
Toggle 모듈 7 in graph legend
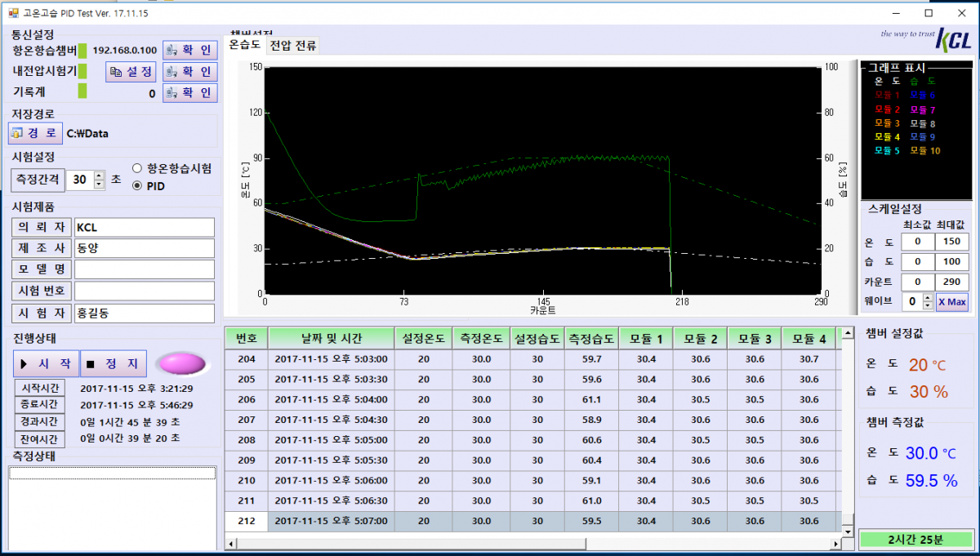pos(923,109)
